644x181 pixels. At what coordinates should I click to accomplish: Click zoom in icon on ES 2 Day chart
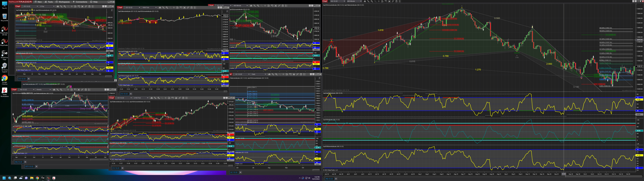pos(65,7)
